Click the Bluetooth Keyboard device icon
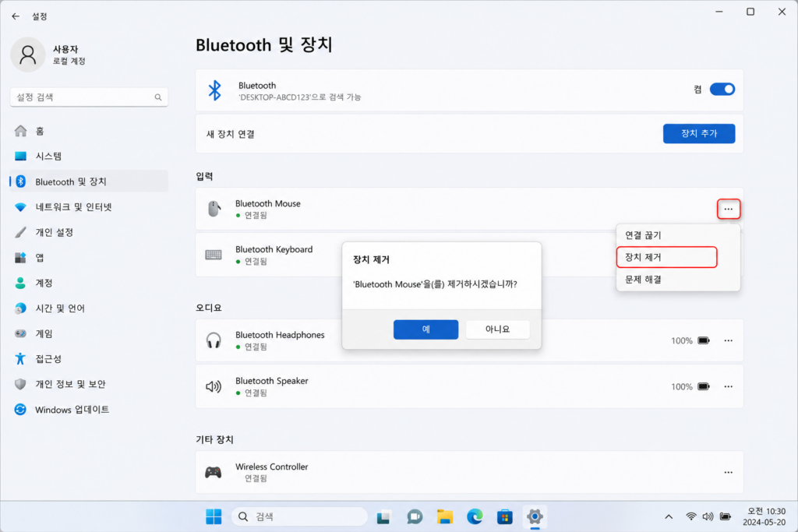This screenshot has height=532, width=798. 214,254
